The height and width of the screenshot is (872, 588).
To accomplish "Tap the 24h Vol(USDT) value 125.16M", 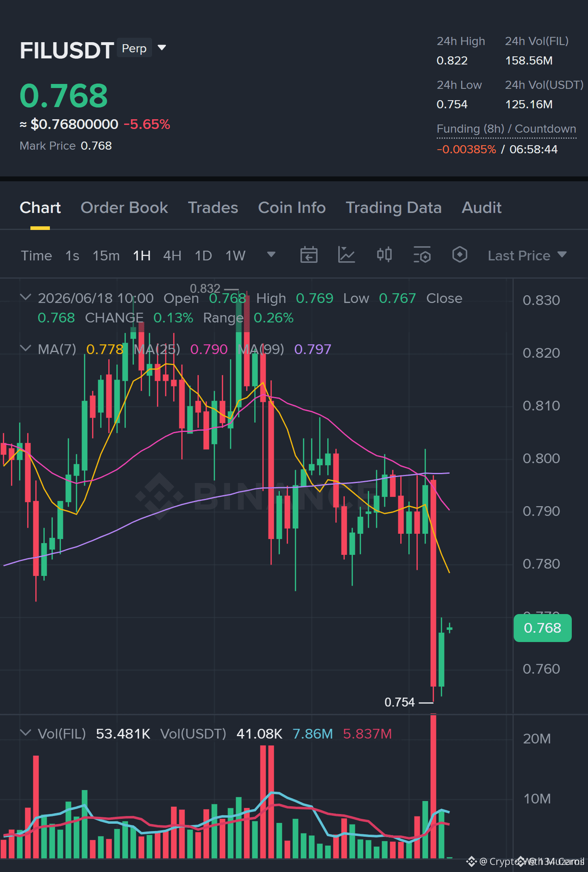I will (529, 104).
